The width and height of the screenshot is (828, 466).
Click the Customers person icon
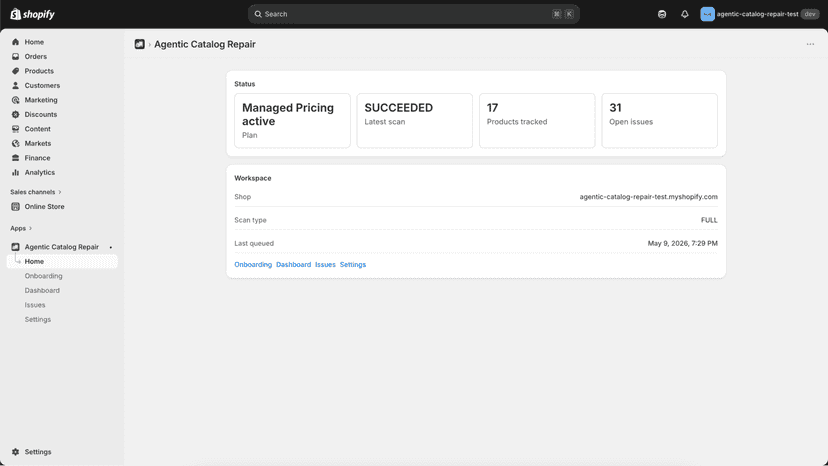coord(15,86)
